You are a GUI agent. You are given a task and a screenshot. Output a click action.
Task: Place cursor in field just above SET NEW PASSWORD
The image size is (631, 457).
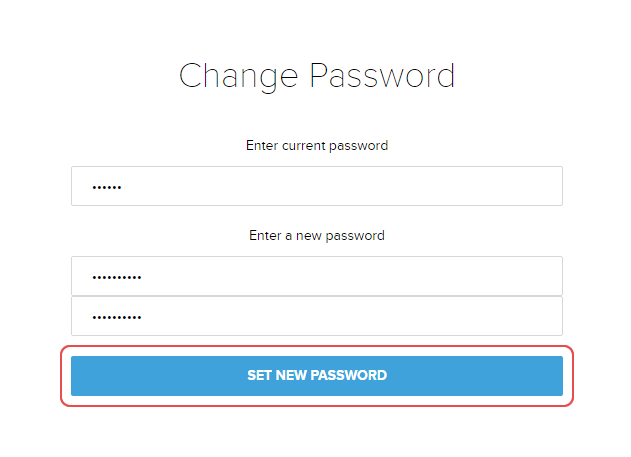coord(316,316)
